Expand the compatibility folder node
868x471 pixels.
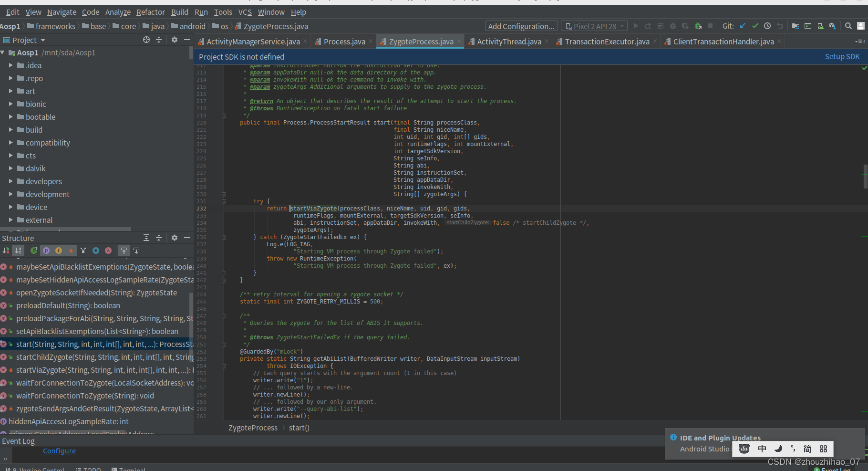point(10,143)
